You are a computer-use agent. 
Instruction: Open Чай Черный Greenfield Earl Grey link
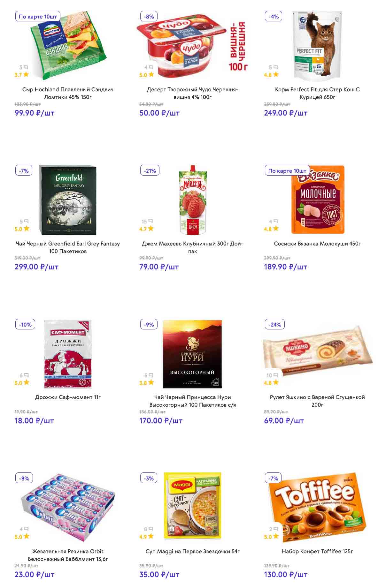pos(68,247)
